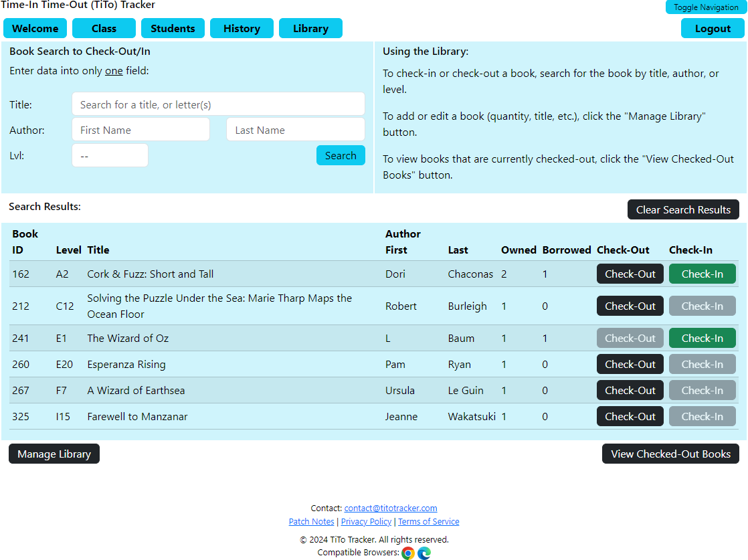Image resolution: width=748 pixels, height=560 pixels.
Task: Check in Cork & Fuzz: Short and Tall
Action: pyautogui.click(x=702, y=274)
